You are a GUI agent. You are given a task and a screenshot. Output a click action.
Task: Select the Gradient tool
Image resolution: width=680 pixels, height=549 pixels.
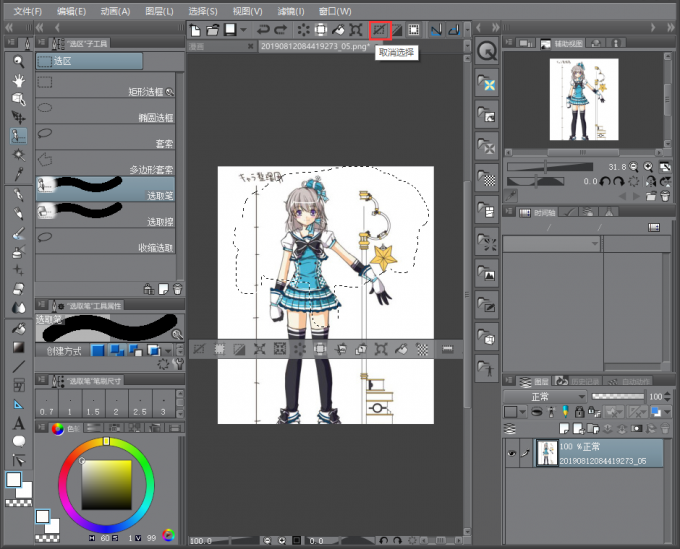coord(18,347)
